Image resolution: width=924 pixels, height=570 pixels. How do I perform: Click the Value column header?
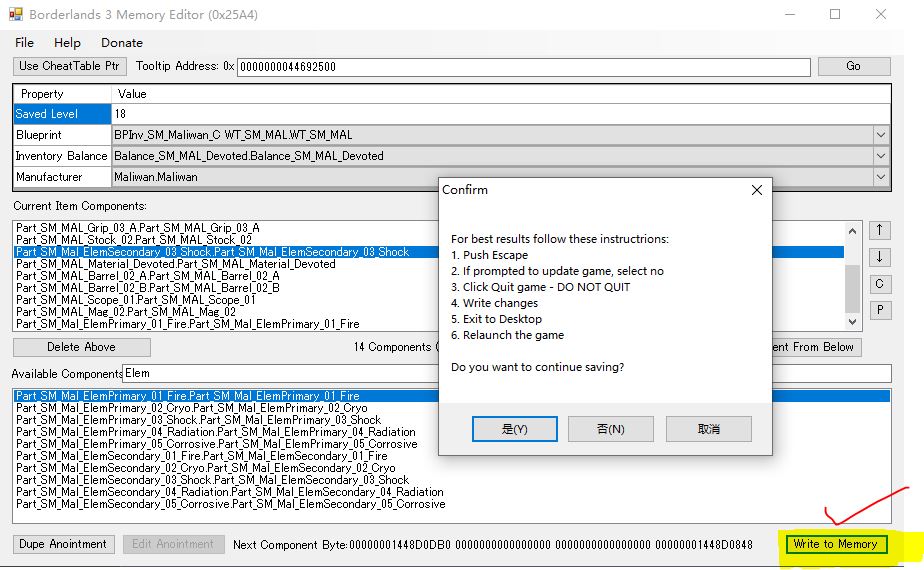coord(132,94)
